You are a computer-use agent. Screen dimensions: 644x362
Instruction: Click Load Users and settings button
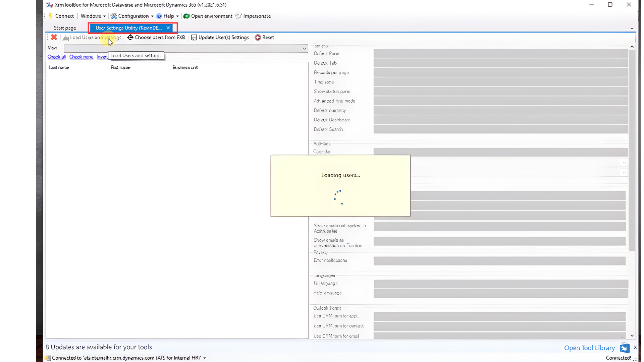coord(92,37)
